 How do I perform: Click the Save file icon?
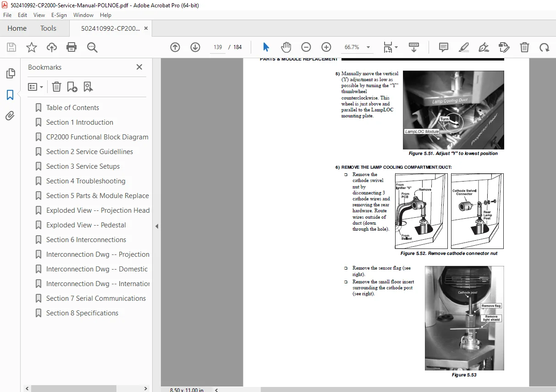pyautogui.click(x=11, y=47)
